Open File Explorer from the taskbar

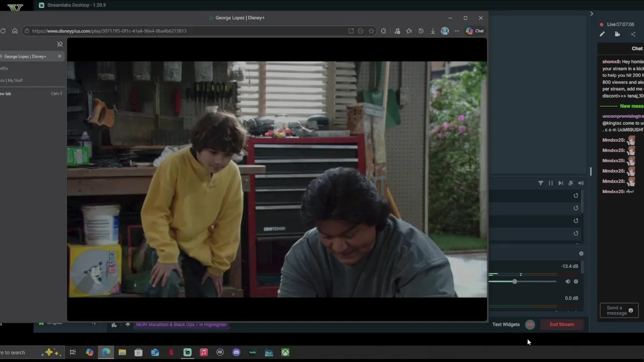click(122, 352)
